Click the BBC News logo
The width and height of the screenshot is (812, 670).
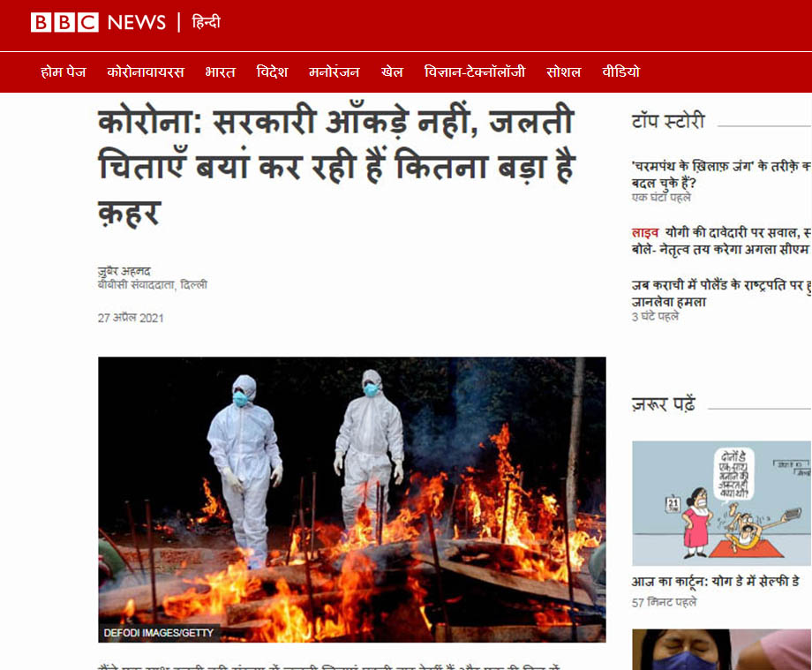coord(98,22)
